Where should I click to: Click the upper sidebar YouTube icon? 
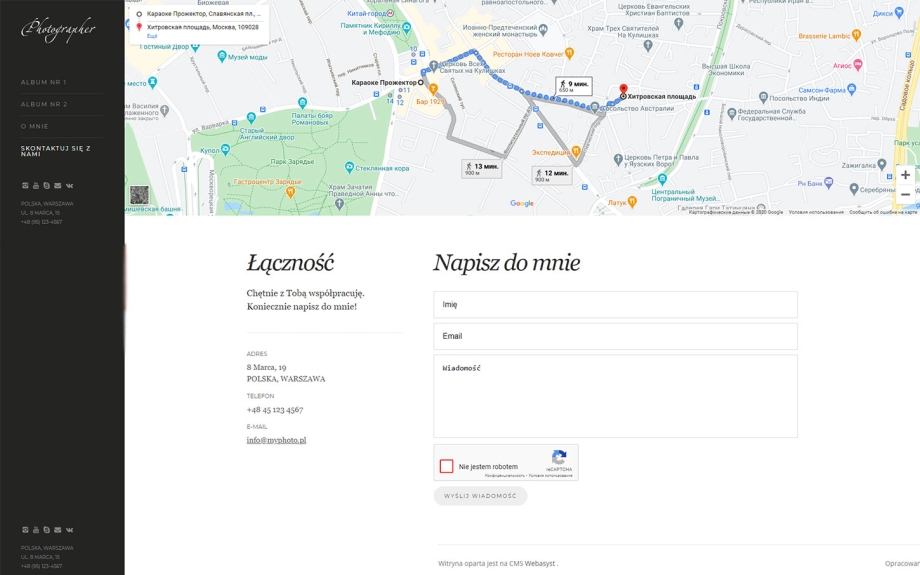tap(36, 186)
